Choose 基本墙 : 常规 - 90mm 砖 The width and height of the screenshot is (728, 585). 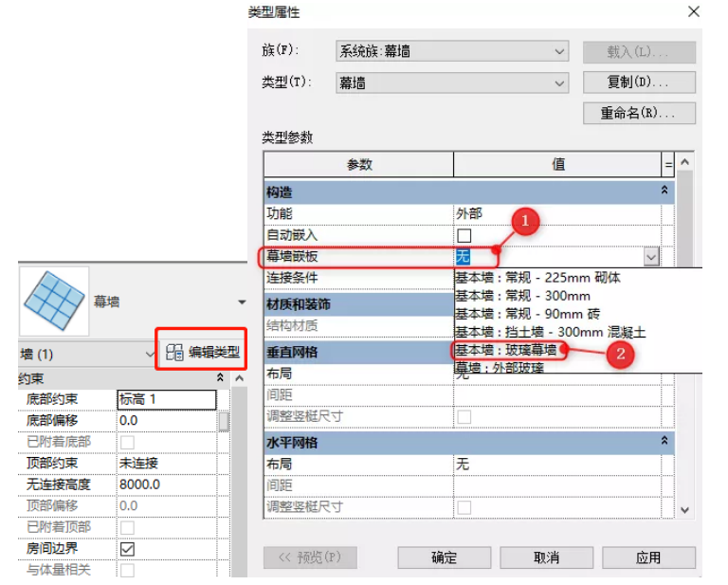527,315
